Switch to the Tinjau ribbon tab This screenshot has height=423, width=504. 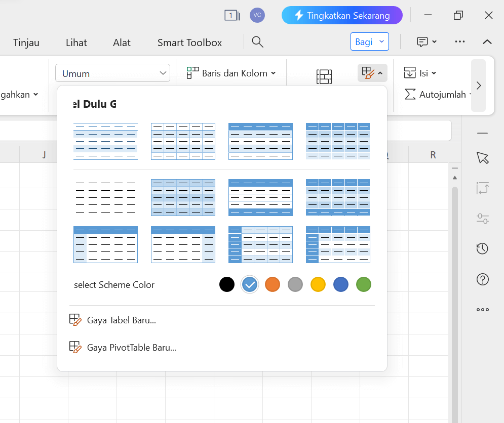point(26,43)
